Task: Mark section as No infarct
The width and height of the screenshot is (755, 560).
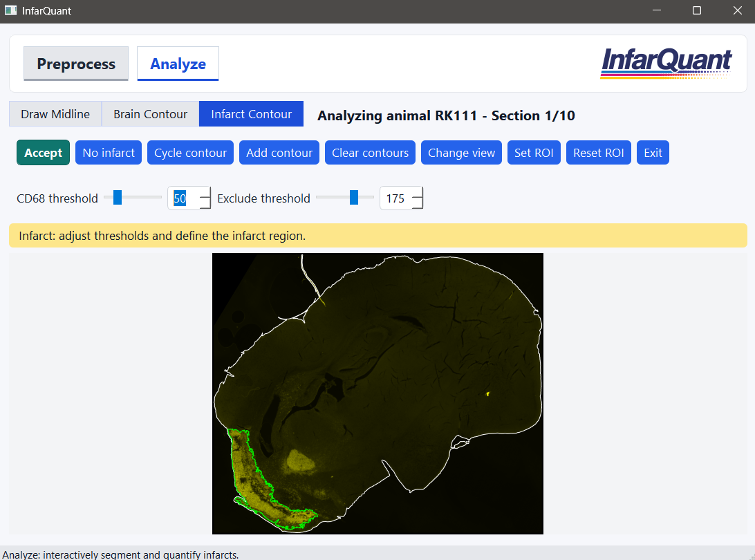Action: [108, 152]
